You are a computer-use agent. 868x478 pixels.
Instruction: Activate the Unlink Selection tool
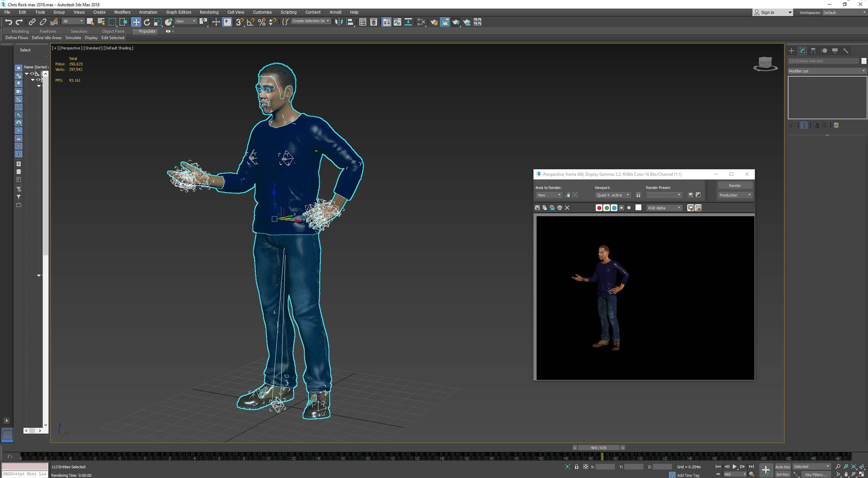coord(43,22)
